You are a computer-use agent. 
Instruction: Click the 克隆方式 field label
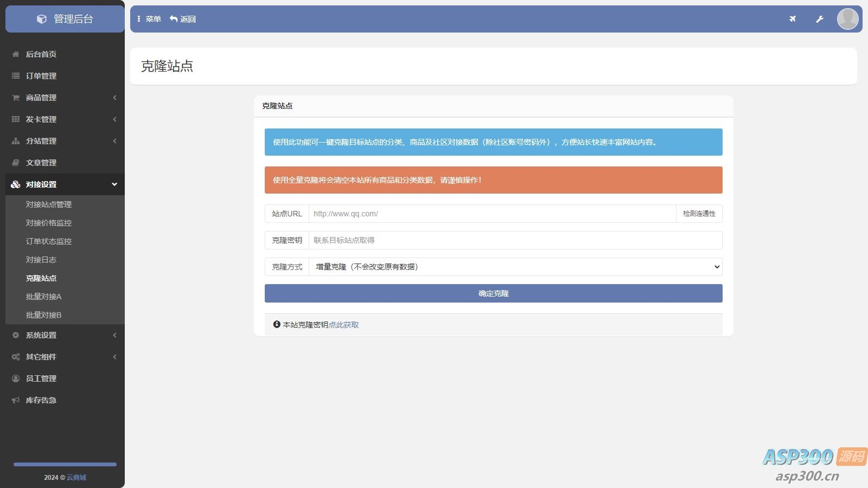(x=287, y=267)
